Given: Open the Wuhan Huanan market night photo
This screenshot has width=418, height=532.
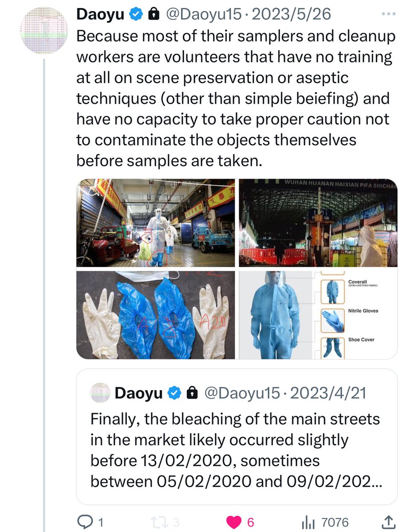Looking at the screenshot, I should (318, 223).
